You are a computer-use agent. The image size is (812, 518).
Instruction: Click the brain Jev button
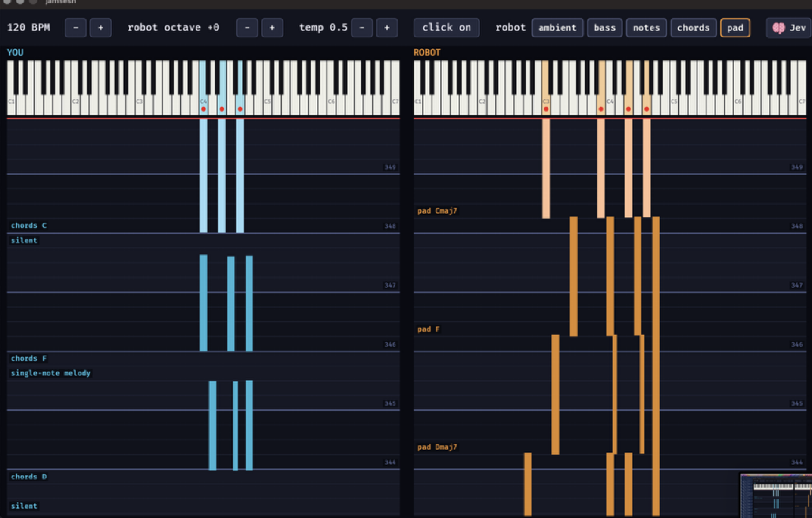[x=788, y=28]
